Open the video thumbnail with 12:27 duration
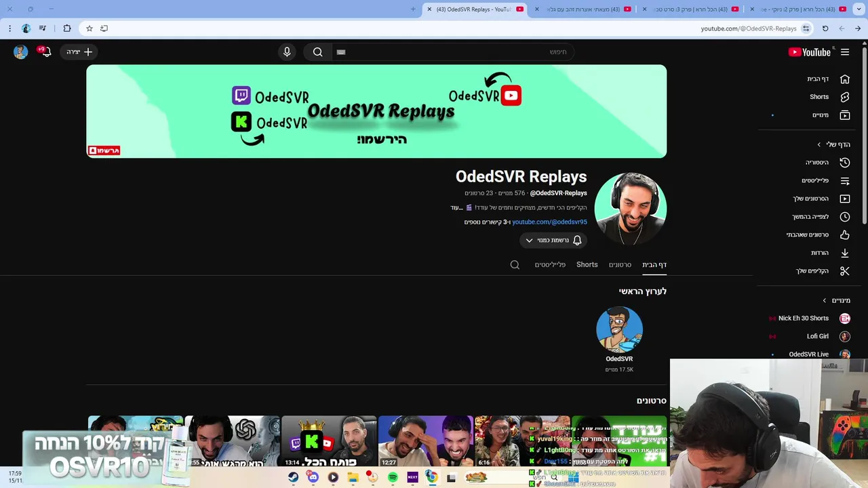Screen dimensions: 868x488 pyautogui.click(x=425, y=441)
